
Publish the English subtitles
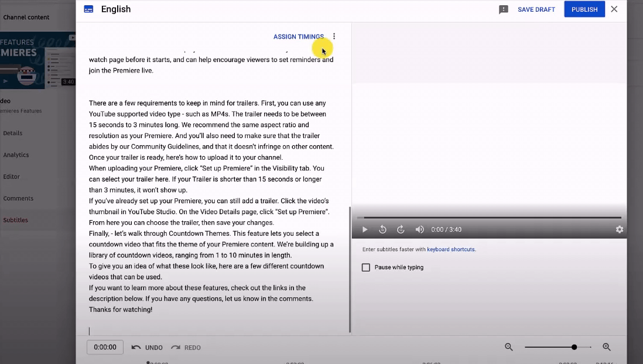coord(584,9)
